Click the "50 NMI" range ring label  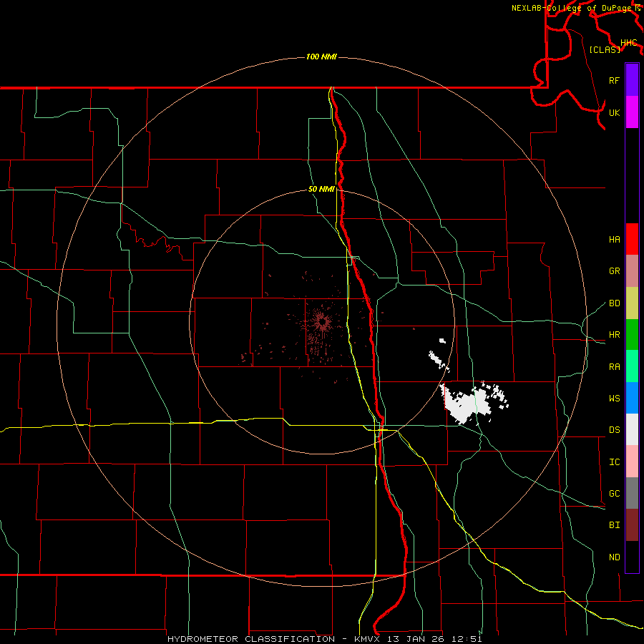tap(321, 189)
